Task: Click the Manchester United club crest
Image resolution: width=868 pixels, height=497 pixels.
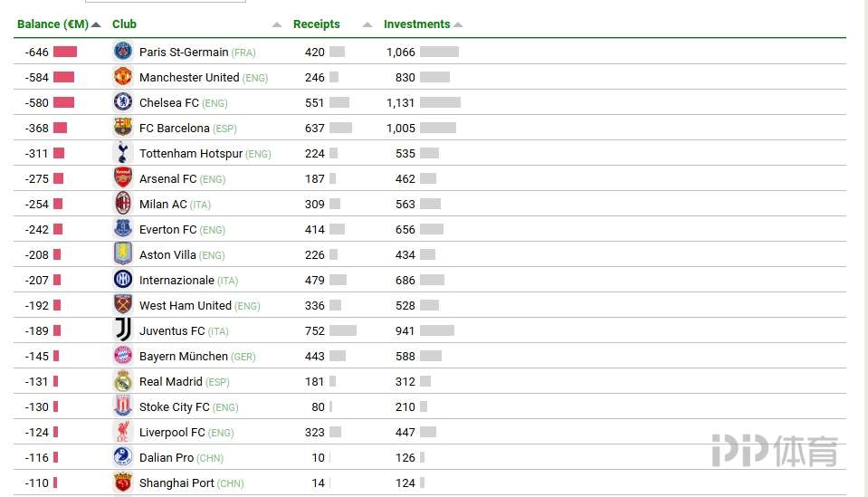Action: (123, 77)
